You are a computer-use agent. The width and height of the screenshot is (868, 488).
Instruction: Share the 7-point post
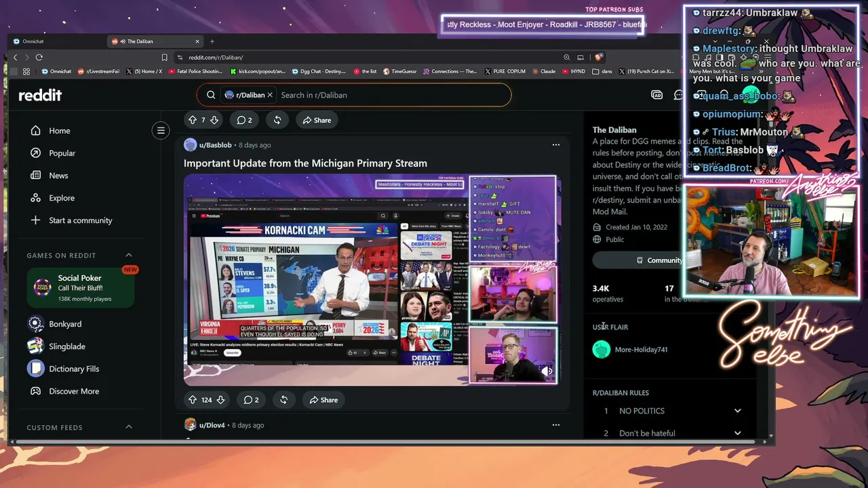click(317, 120)
